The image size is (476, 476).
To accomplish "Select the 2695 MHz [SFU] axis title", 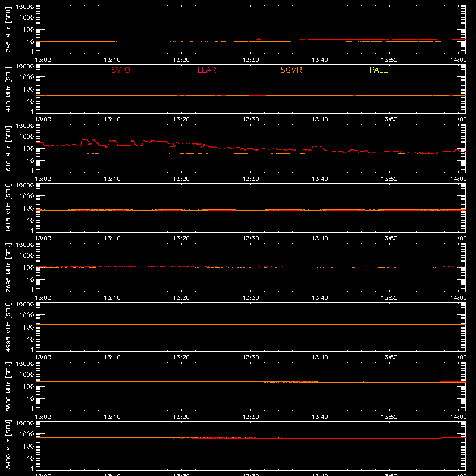I will (x=8, y=268).
